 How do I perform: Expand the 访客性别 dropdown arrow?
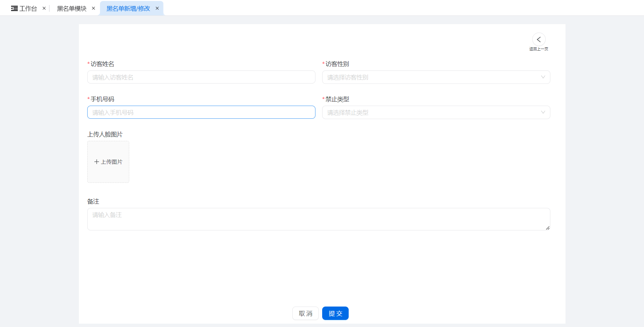pos(543,77)
